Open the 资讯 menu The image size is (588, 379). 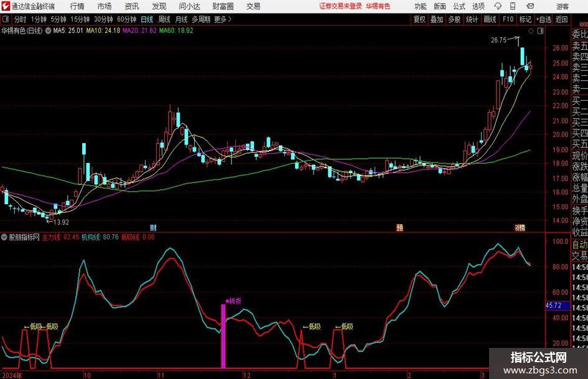tap(132, 6)
